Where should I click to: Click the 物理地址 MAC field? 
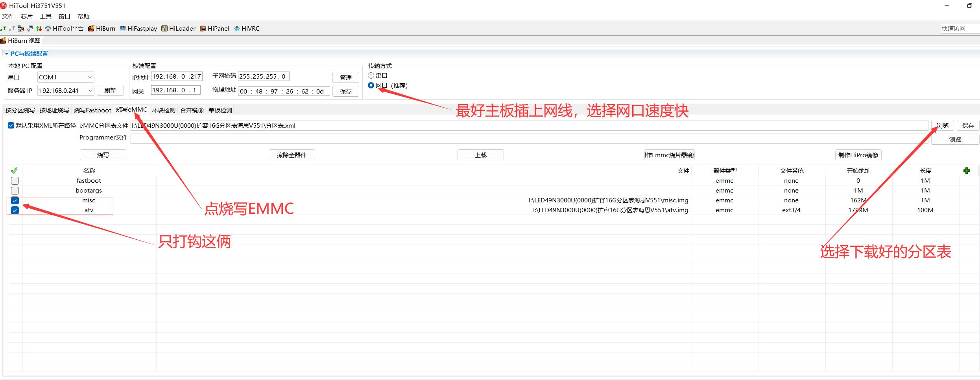pos(284,91)
